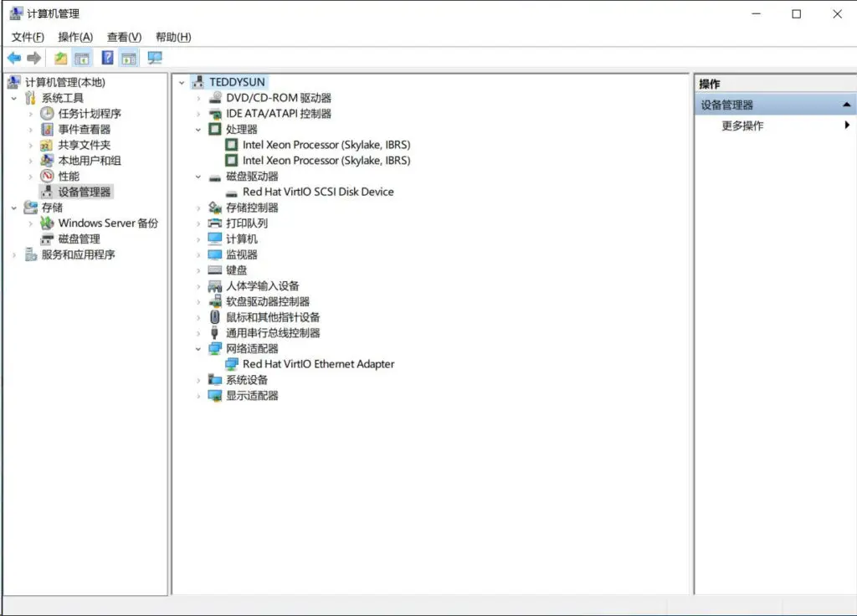Select the 计算机 device category
This screenshot has width=857, height=616.
coord(242,239)
